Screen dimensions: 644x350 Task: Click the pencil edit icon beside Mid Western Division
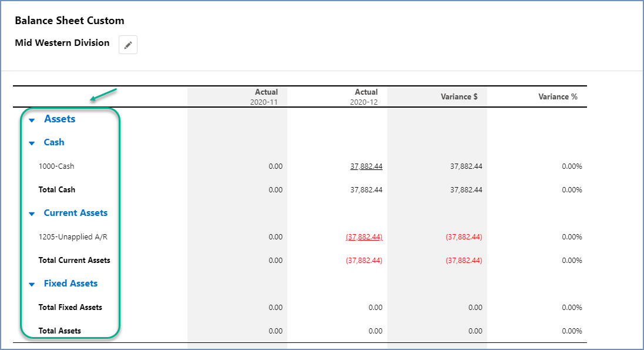(128, 45)
